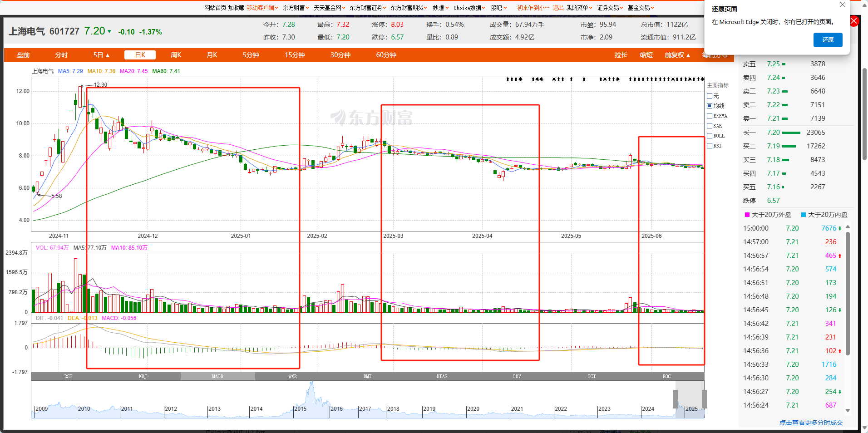Image resolution: width=868 pixels, height=433 pixels.
Task: Expand the 东方财富 top menu
Action: [x=296, y=8]
